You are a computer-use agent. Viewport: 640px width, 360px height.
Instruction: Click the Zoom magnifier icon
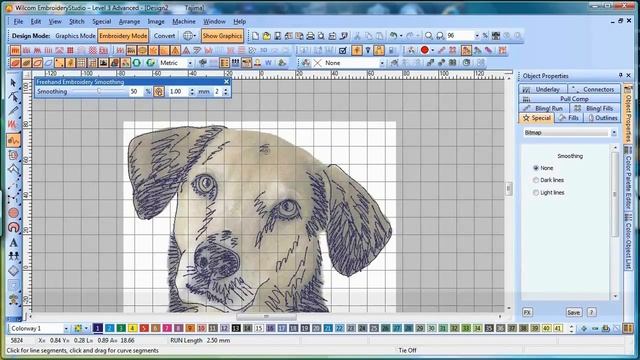[x=429, y=36]
